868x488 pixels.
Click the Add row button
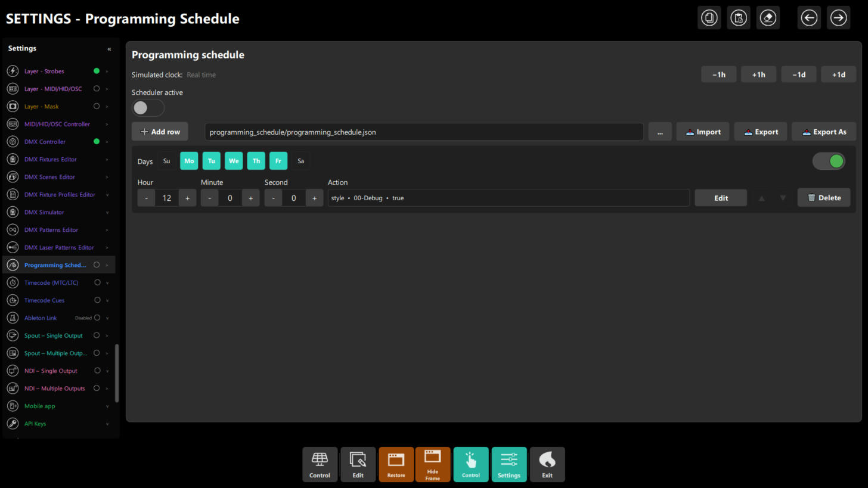pyautogui.click(x=160, y=132)
